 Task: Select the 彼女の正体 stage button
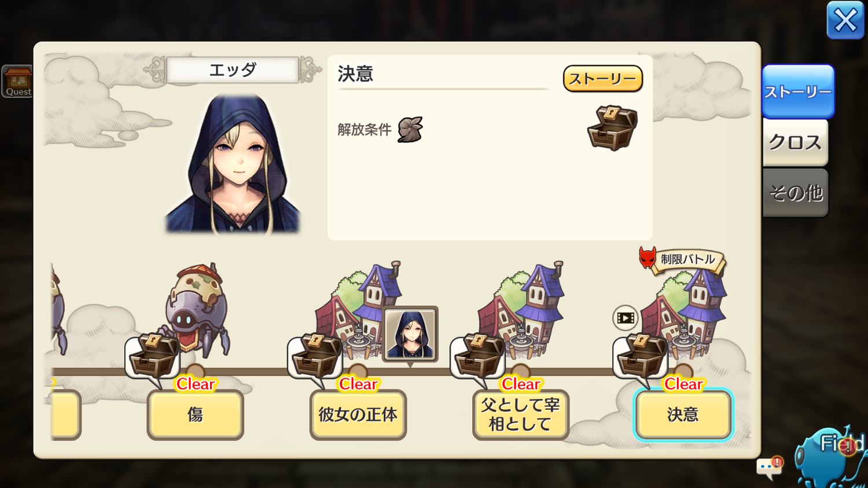click(x=358, y=414)
